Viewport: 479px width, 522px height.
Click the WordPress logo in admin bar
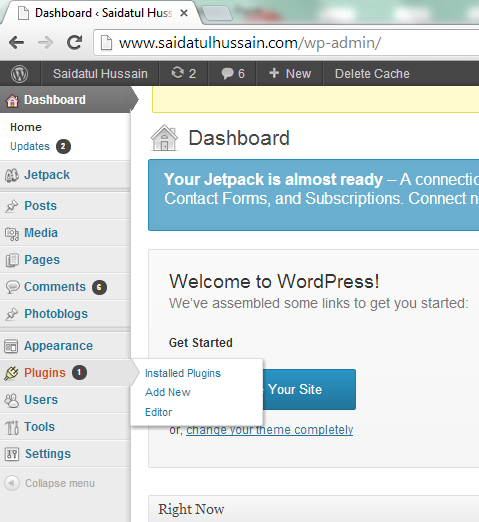(x=19, y=74)
